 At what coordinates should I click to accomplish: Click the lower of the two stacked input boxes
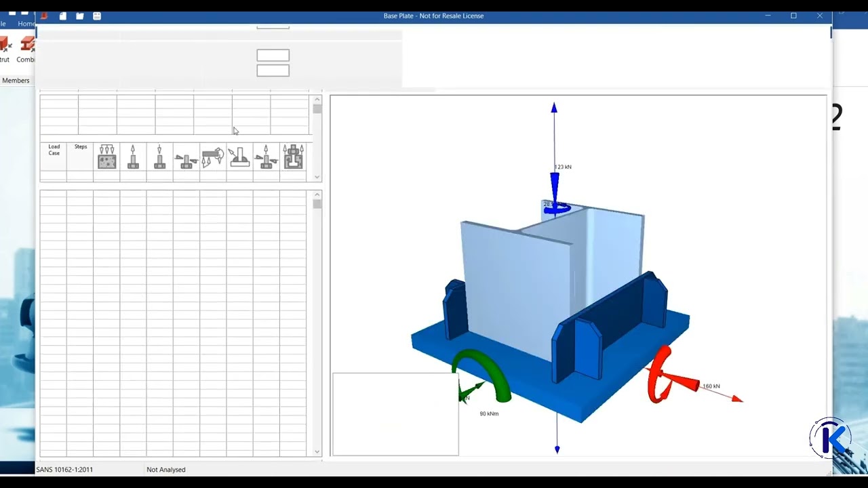point(273,70)
